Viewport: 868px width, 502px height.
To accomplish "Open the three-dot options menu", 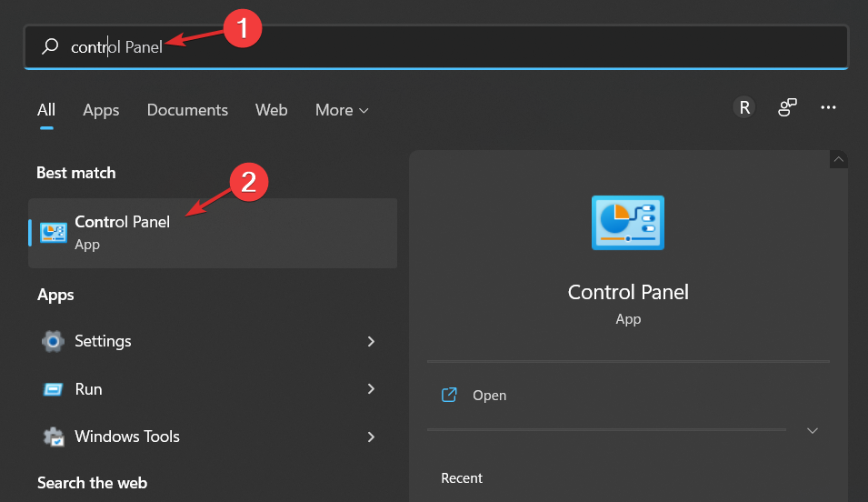I will point(828,107).
